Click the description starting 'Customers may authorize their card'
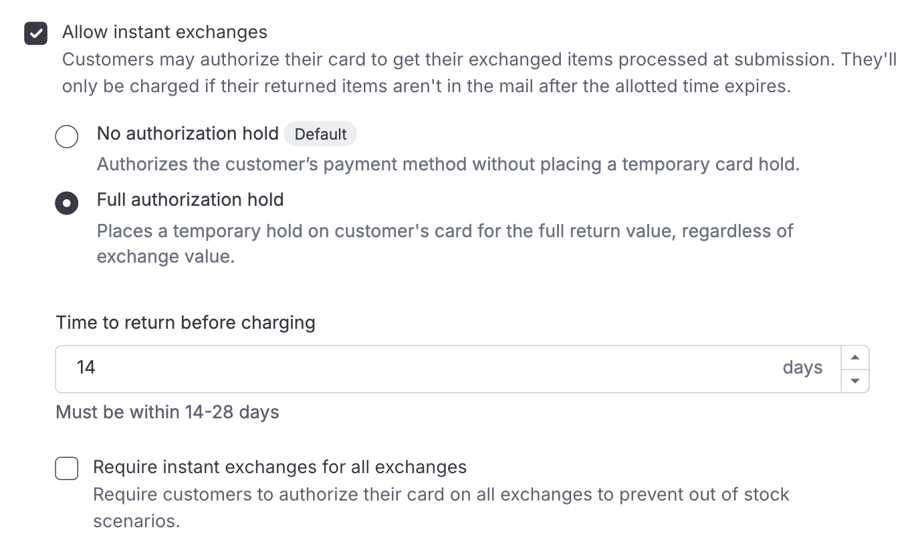The height and width of the screenshot is (560, 924). (479, 73)
